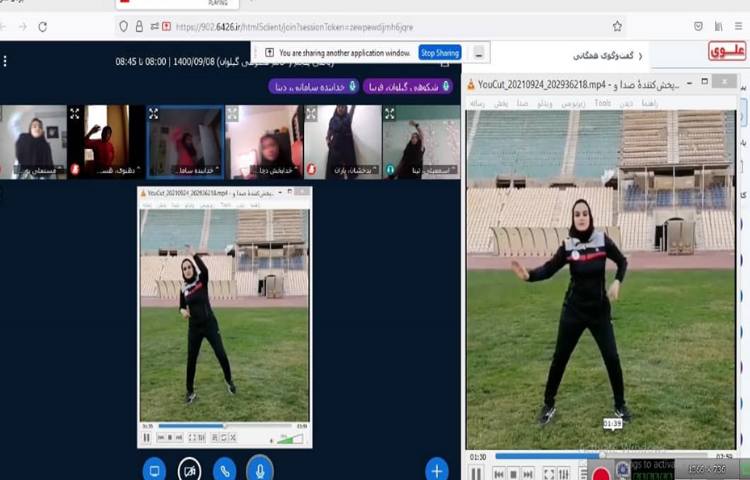The width and height of the screenshot is (750, 480).
Task: Click the share screen button in the conference bar
Action: 154,470
